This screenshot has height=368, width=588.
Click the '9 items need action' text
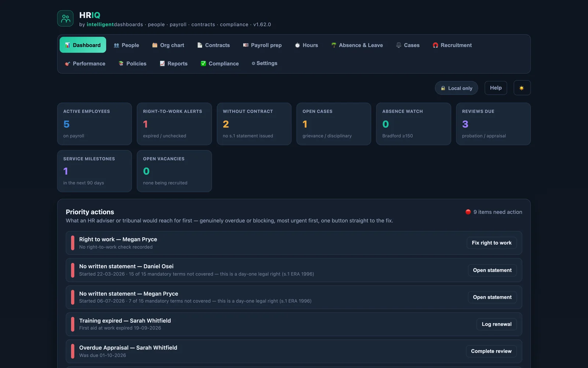(498, 212)
